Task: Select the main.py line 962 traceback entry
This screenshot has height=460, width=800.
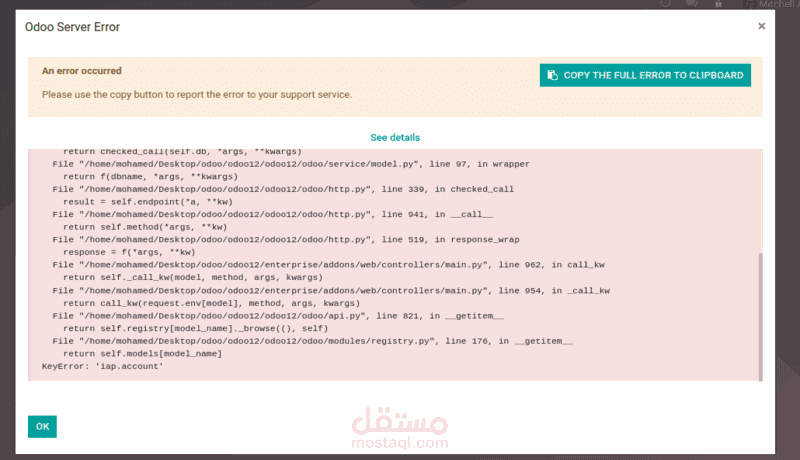Action: (x=328, y=265)
